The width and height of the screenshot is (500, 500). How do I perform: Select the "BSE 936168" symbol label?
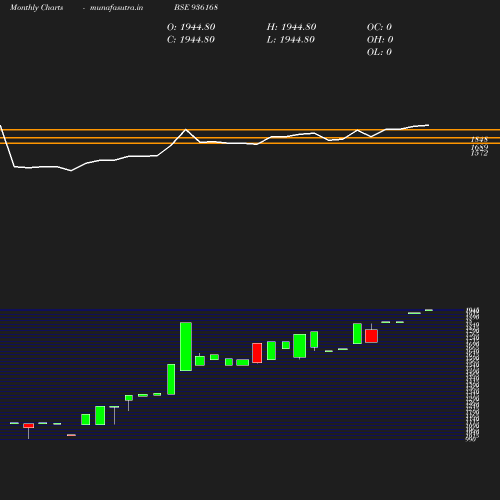[196, 7]
